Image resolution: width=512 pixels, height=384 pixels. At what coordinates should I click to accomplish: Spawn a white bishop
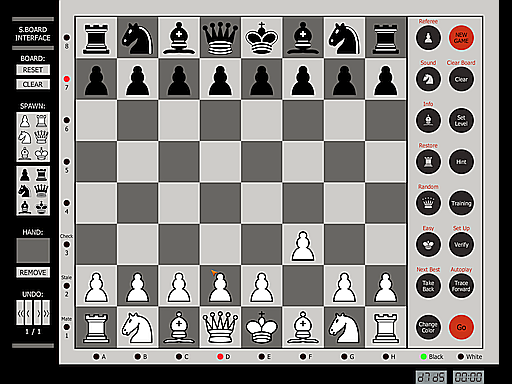(x=25, y=153)
